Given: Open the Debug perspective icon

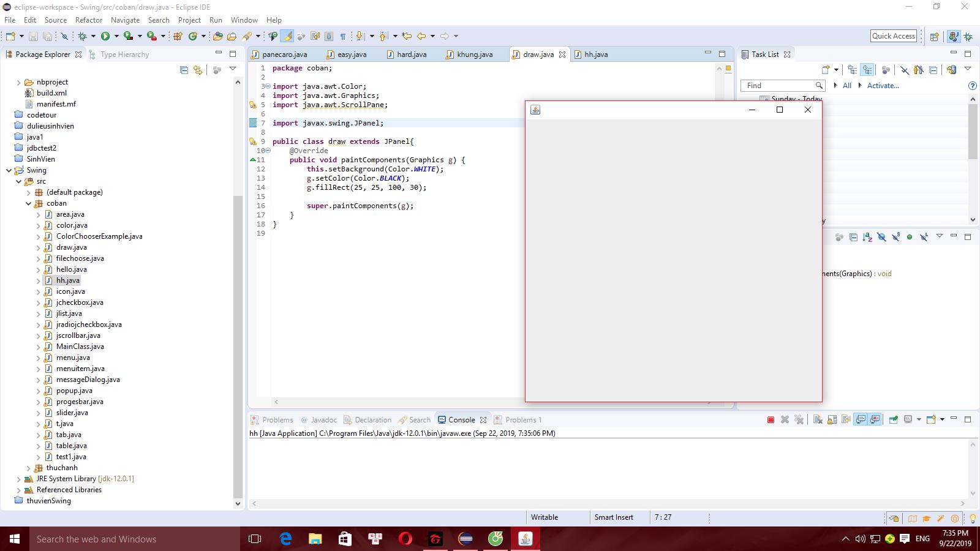Looking at the screenshot, I should 968,37.
